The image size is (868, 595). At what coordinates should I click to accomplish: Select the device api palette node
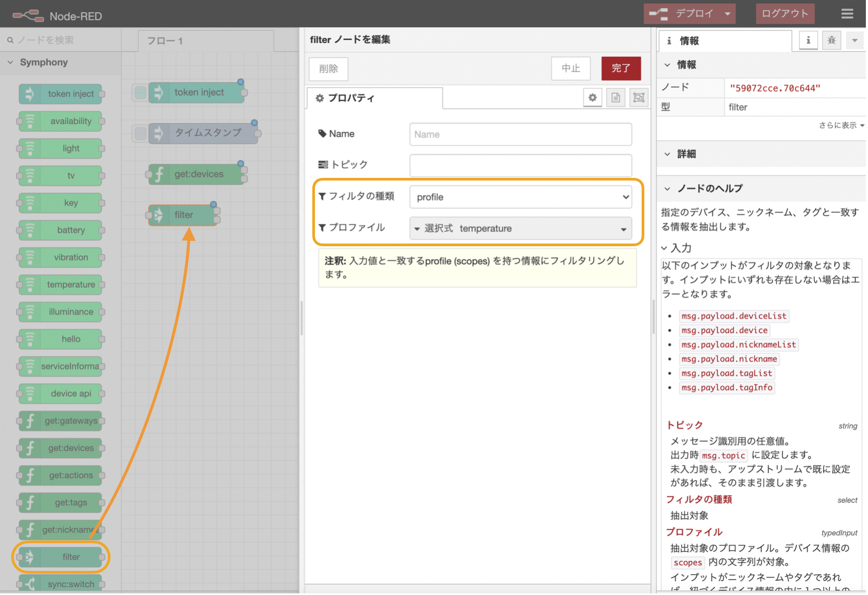[x=60, y=394]
